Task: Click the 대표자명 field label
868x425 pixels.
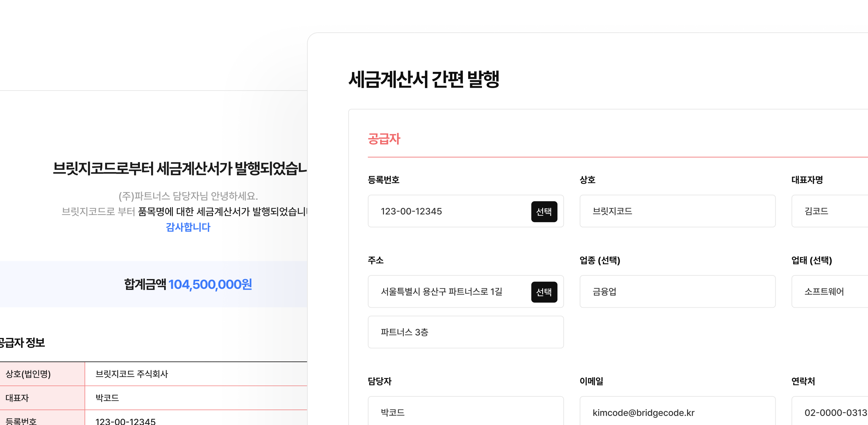Action: tap(807, 180)
